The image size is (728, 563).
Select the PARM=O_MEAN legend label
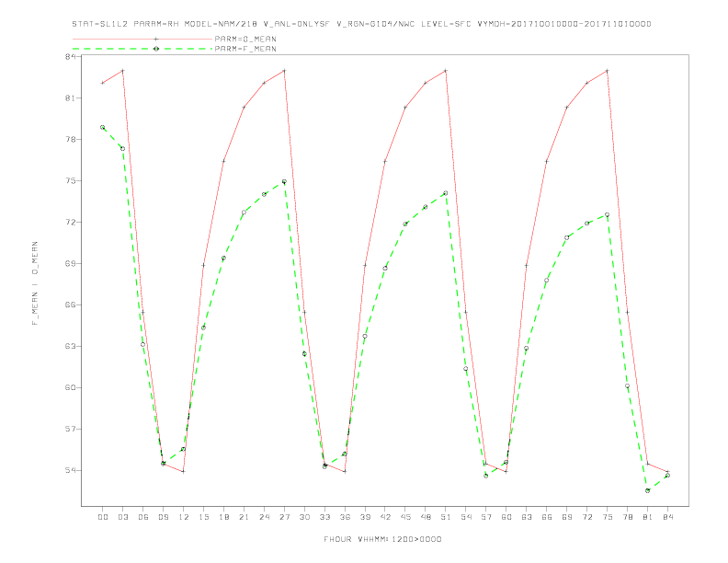click(245, 39)
